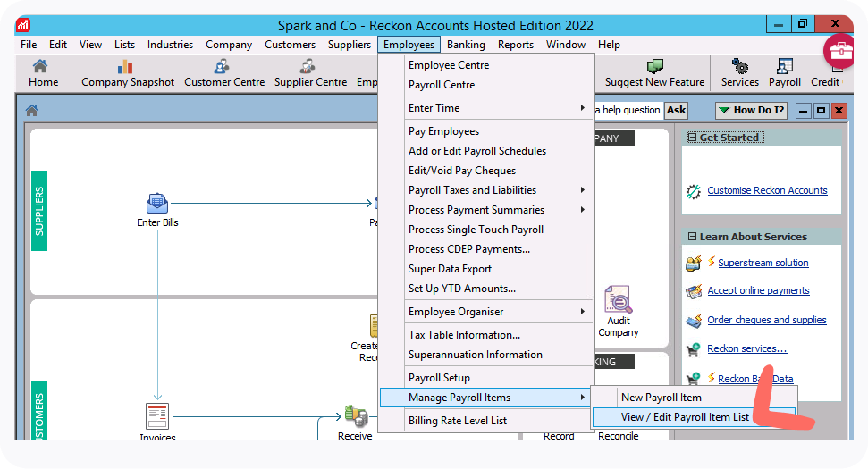Viewport: 868px width, 469px height.
Task: Open the Help menu
Action: tap(609, 45)
